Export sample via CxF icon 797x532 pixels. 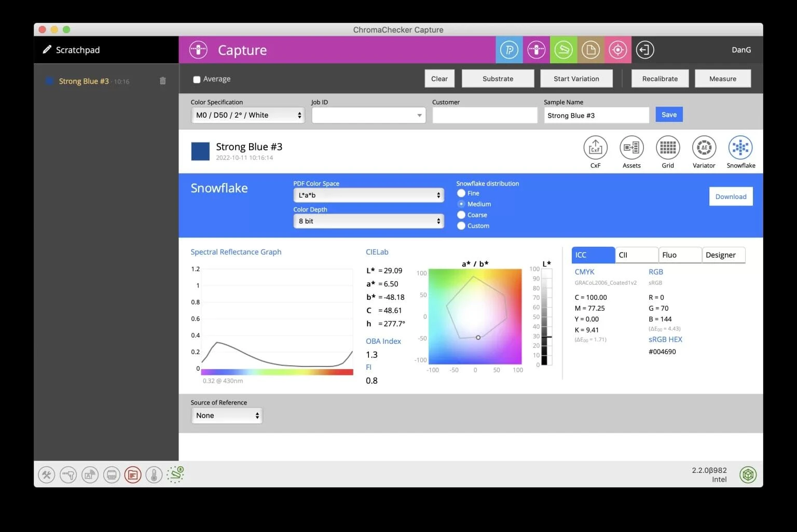pos(595,148)
